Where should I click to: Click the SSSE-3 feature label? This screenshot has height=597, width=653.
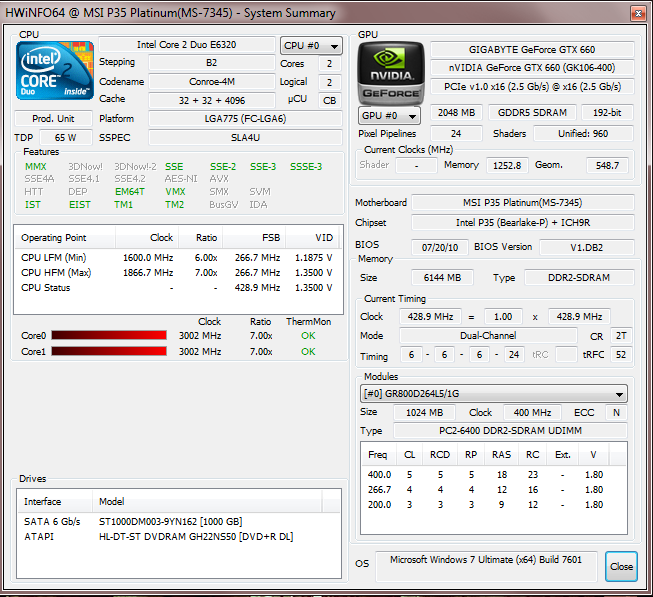pos(306,167)
